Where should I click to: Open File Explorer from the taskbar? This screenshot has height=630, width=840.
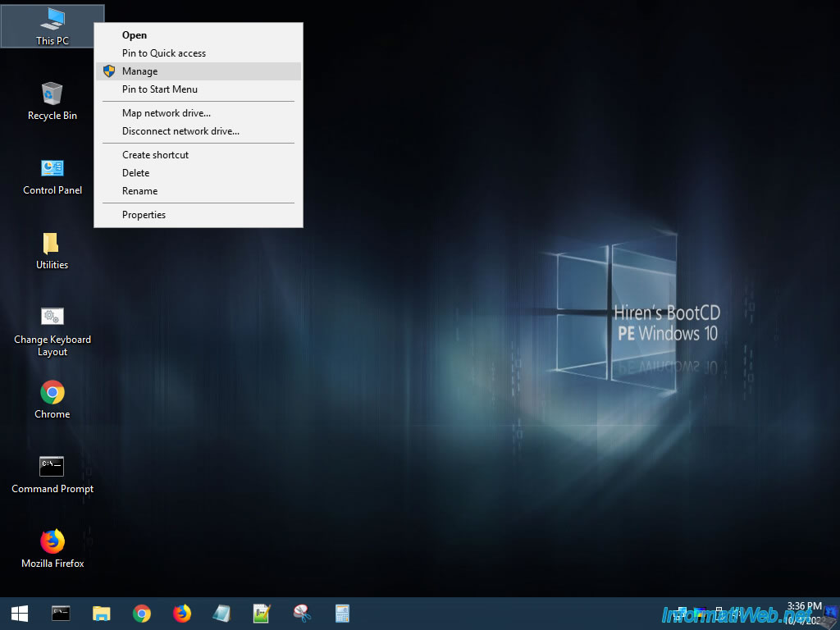point(101,614)
